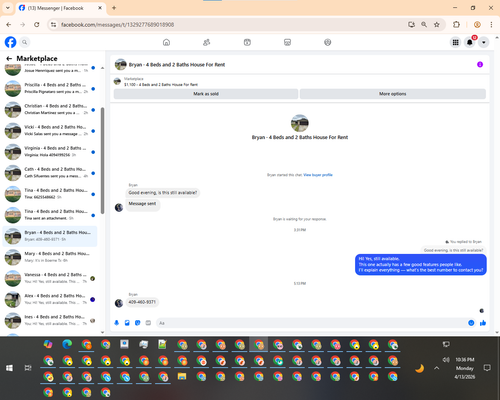Screen dimensions: 500x400
Task: Open Alex conversation
Action: click(x=50, y=299)
